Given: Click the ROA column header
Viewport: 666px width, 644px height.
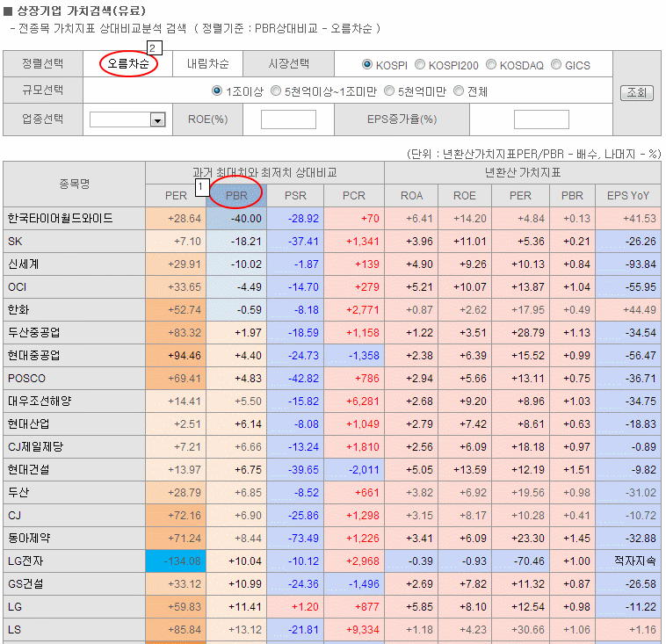Looking at the screenshot, I should point(411,195).
